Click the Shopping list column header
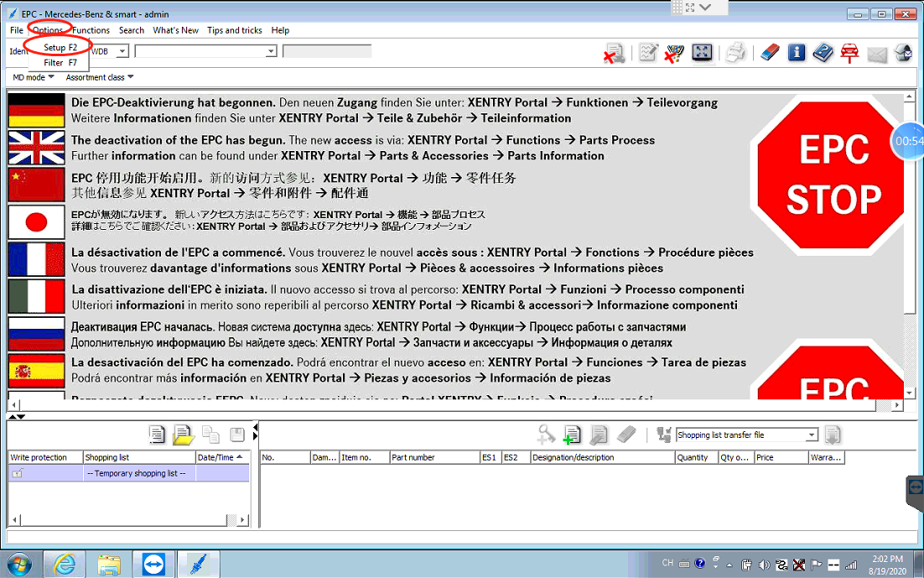Screen dimensions: 924x578 [139, 457]
